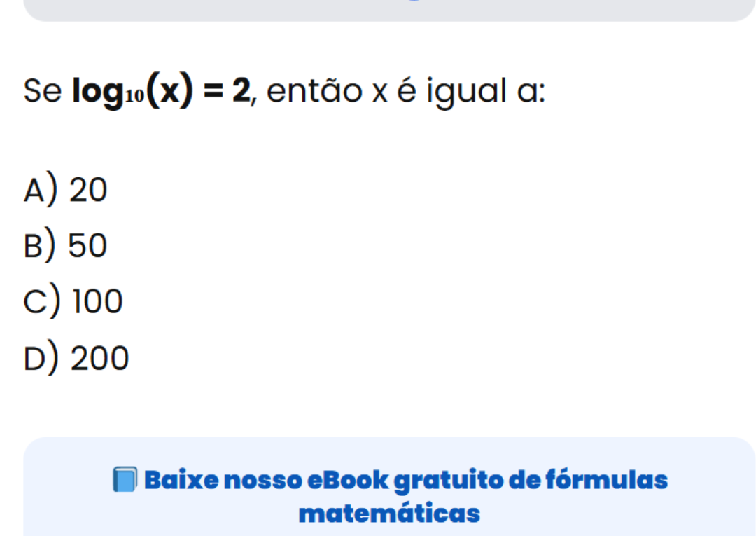Click the word "fórmulas" in the banner
The height and width of the screenshot is (536, 756).
(606, 481)
